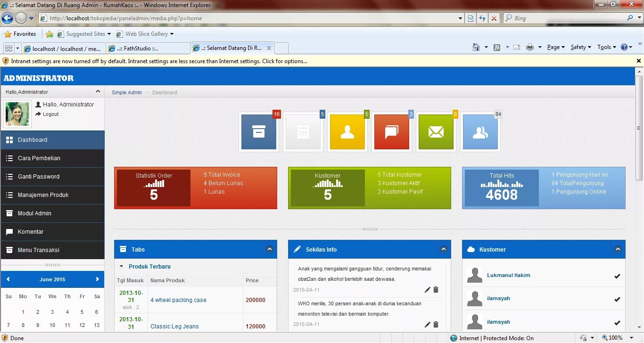Viewport: 644px width, 343px height.
Task: Click the Refresh page icon in address bar
Action: (482, 18)
